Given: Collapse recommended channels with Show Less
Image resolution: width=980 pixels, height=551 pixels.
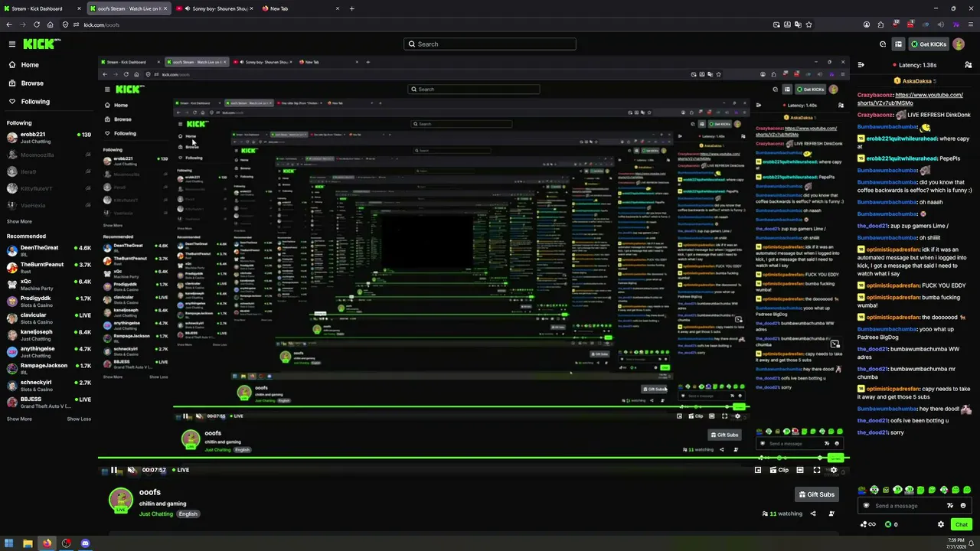Looking at the screenshot, I should 79,419.
